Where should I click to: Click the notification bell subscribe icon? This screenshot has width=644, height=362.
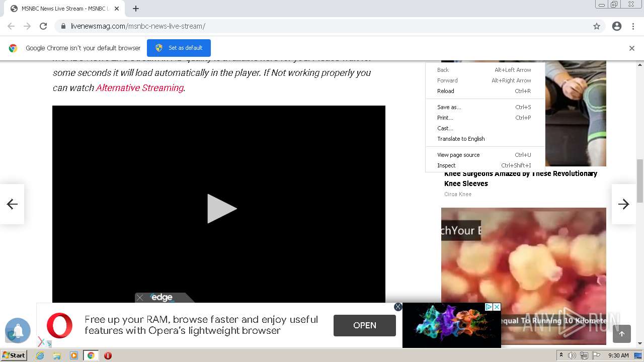point(18,330)
